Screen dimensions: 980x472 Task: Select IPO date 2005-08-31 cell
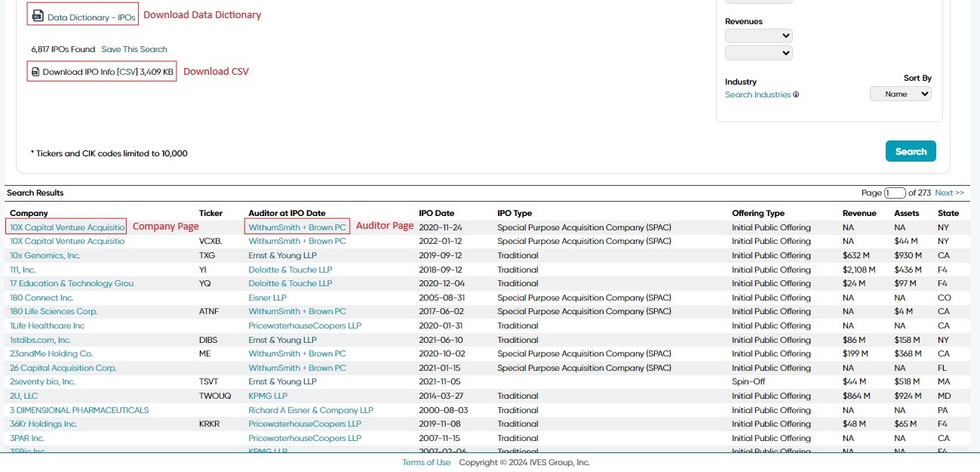tap(444, 298)
